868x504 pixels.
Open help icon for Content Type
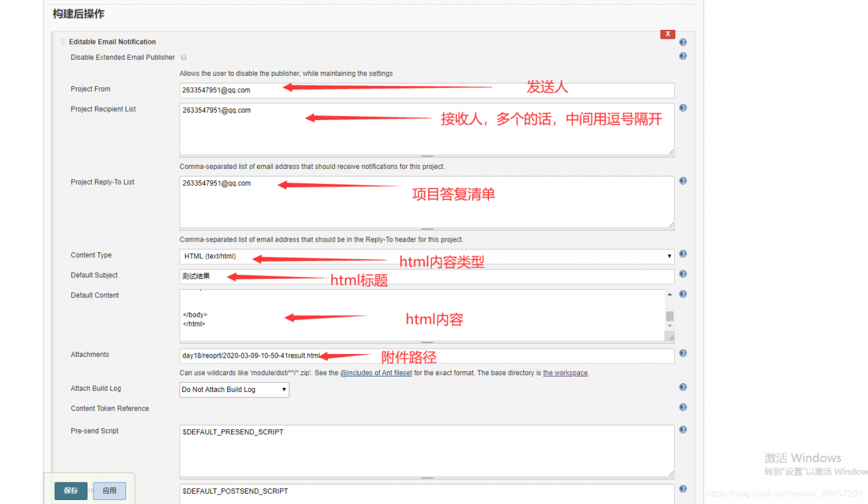point(683,254)
